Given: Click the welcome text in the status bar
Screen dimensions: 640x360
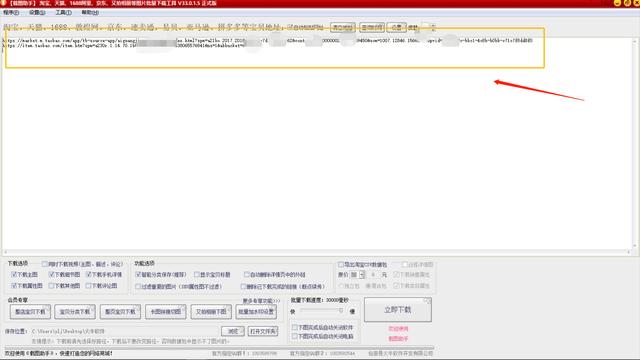Looking at the screenshot, I should (58, 353).
